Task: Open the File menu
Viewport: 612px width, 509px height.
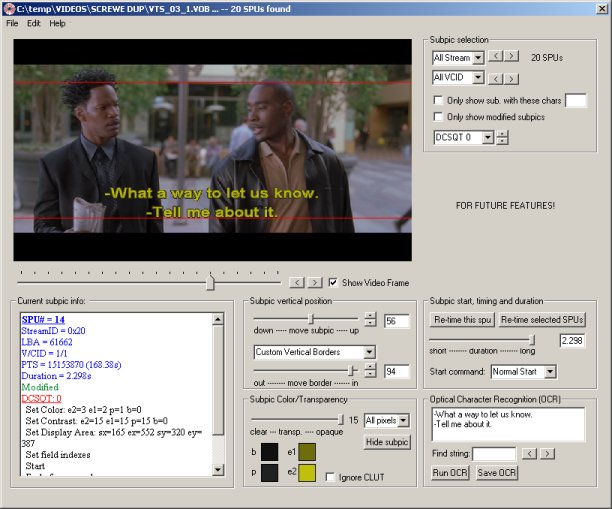Action: pos(12,23)
